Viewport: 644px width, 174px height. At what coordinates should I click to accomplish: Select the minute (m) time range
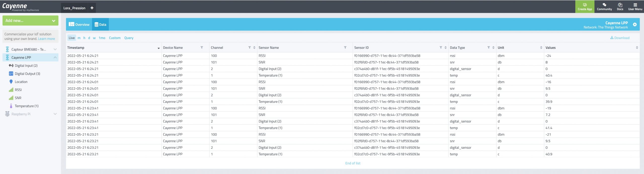point(79,38)
